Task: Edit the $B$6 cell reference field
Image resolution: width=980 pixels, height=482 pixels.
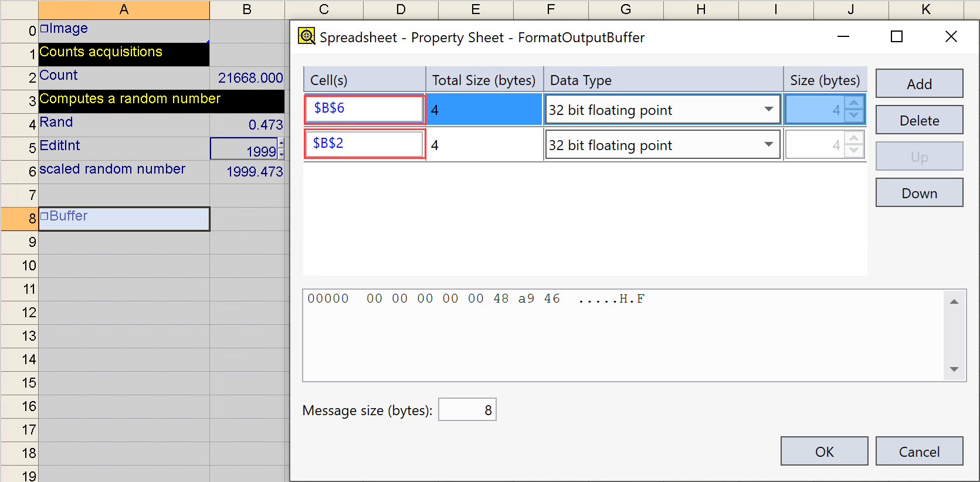Action: (364, 109)
